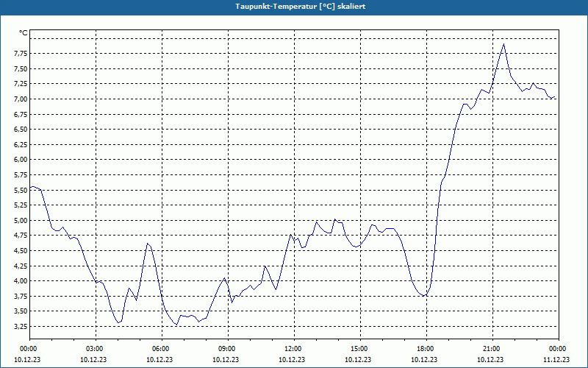Select the 5,25 y-axis label
This screenshot has height=368, width=588.
coord(21,205)
